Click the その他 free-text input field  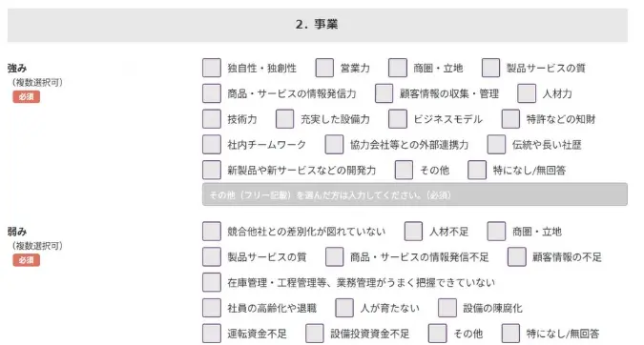point(415,194)
